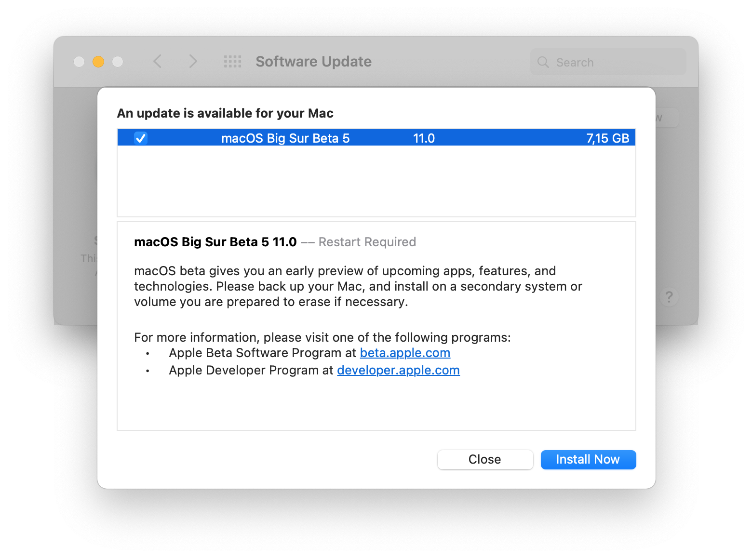Click the 'Restart Required' label

367,242
